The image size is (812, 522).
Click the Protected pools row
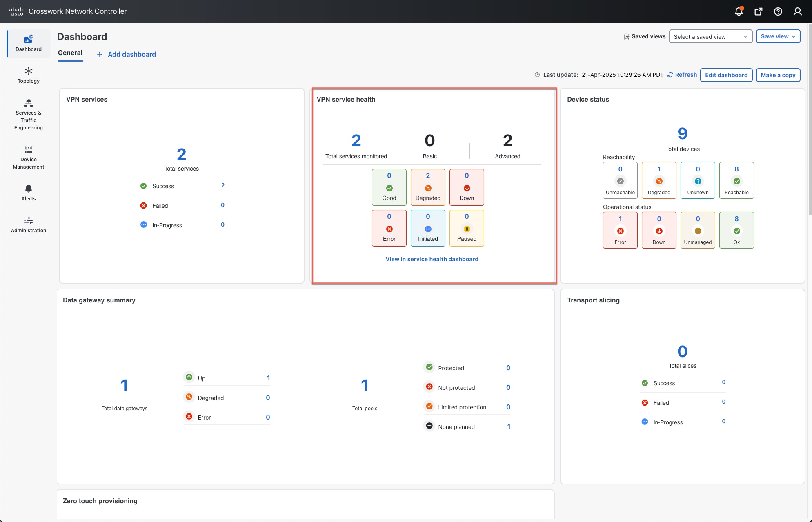click(x=467, y=368)
